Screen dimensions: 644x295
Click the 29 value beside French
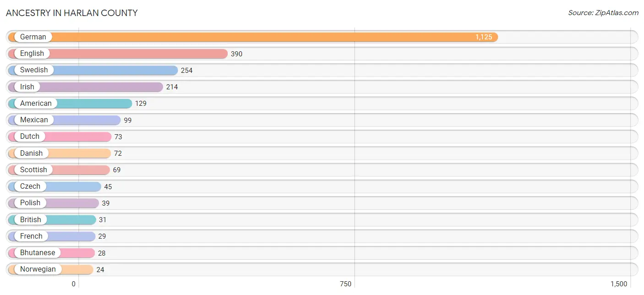pos(102,236)
